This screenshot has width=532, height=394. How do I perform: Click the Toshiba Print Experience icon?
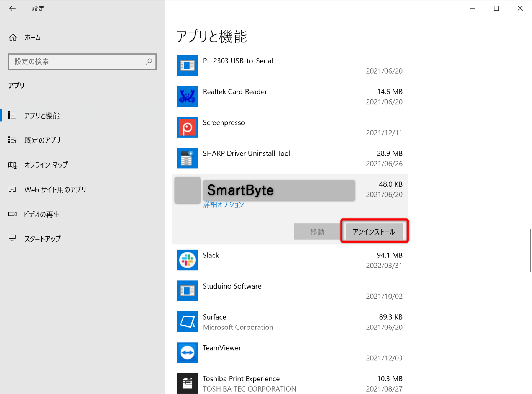[x=187, y=383]
